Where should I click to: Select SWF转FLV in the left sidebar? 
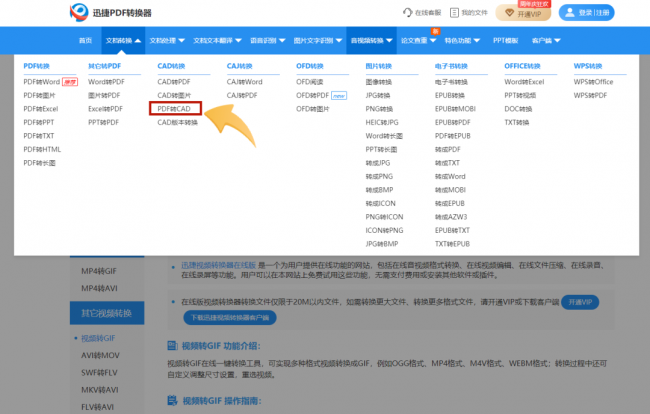99,373
